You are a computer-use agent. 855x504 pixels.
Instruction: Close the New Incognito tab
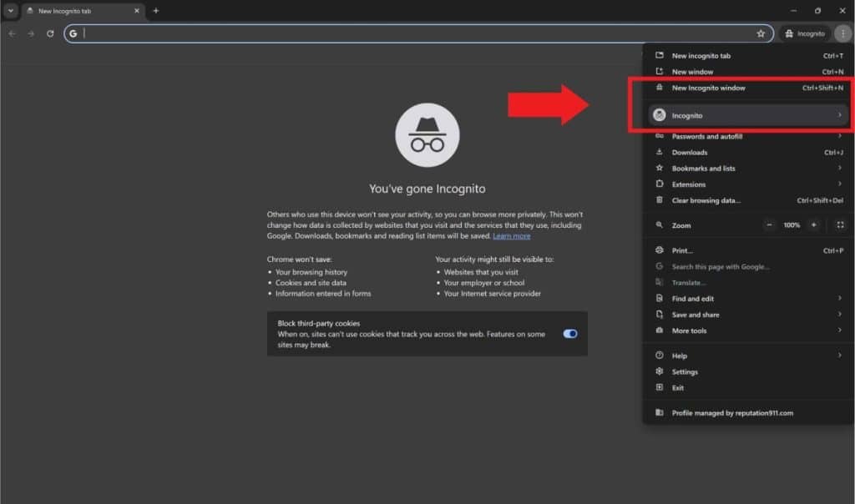click(x=137, y=11)
